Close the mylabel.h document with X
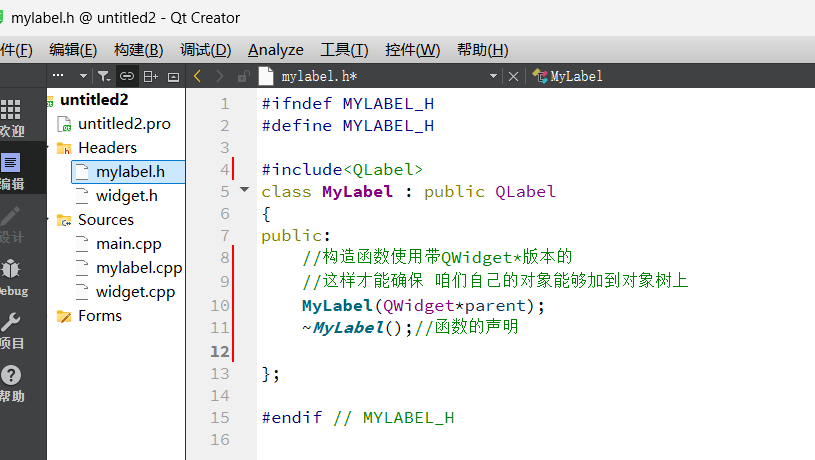815x460 pixels. tap(513, 76)
